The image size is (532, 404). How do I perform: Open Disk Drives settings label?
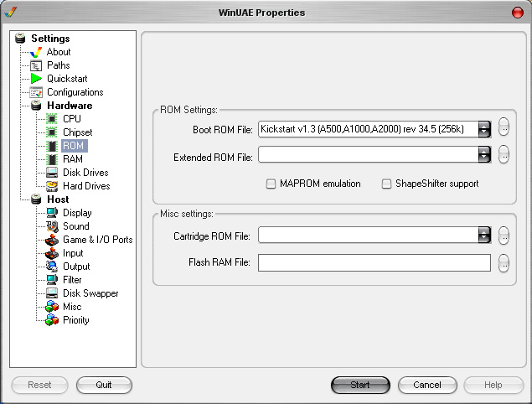click(x=85, y=173)
